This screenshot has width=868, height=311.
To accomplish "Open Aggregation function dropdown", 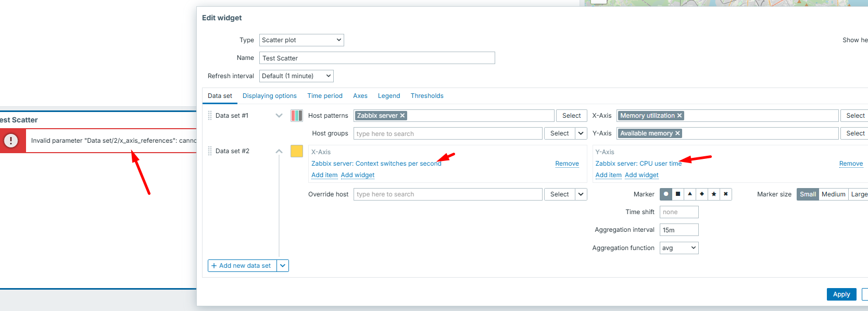I will pos(679,248).
